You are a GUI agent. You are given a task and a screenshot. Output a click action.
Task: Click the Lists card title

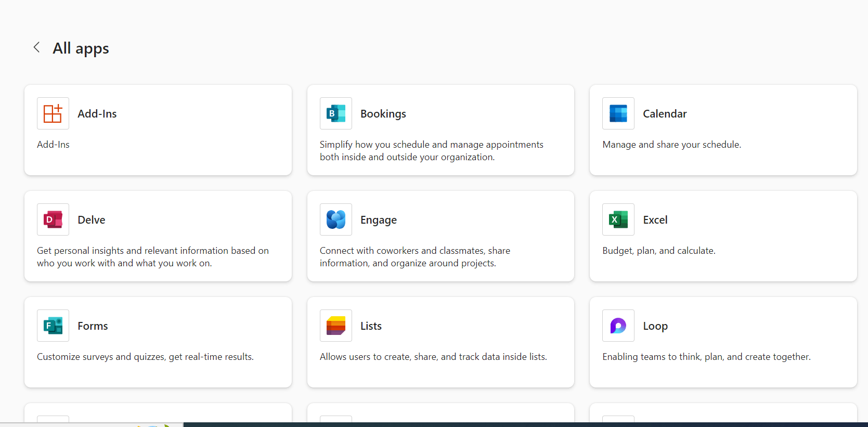click(x=371, y=326)
